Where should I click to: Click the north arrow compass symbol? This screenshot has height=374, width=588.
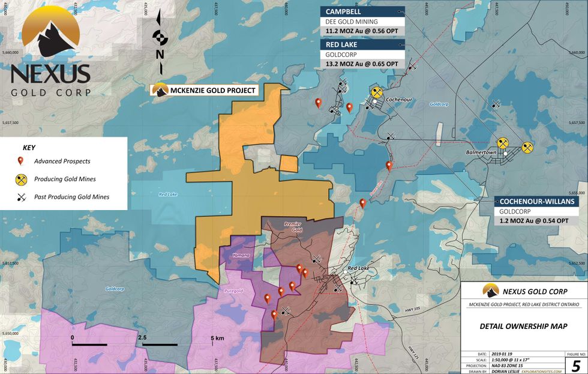pyautogui.click(x=159, y=38)
